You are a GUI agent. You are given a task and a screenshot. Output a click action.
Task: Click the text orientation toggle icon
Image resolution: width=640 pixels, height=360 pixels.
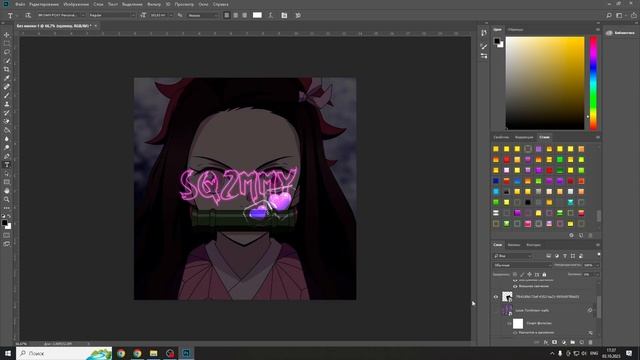pyautogui.click(x=28, y=15)
